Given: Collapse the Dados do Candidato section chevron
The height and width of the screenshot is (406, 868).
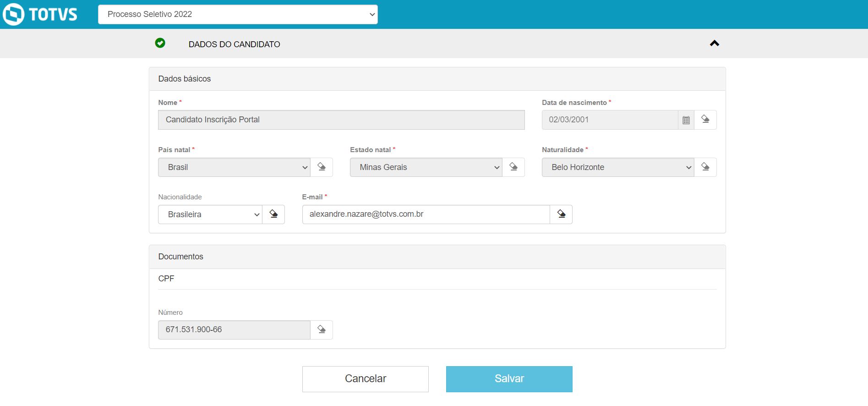Looking at the screenshot, I should [714, 44].
